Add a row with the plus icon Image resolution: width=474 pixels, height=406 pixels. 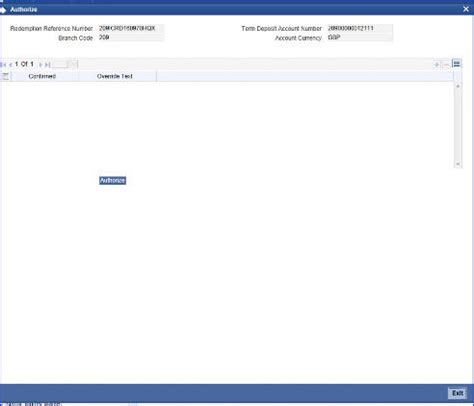(437, 64)
